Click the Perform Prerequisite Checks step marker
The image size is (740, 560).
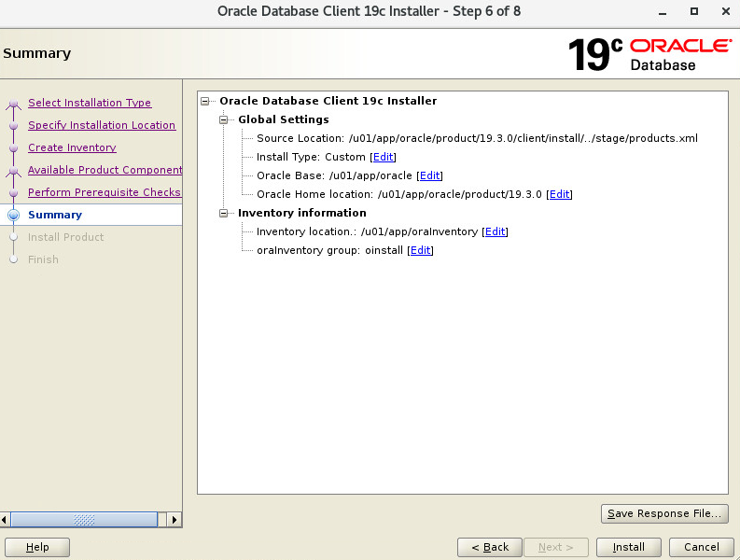pyautogui.click(x=14, y=192)
